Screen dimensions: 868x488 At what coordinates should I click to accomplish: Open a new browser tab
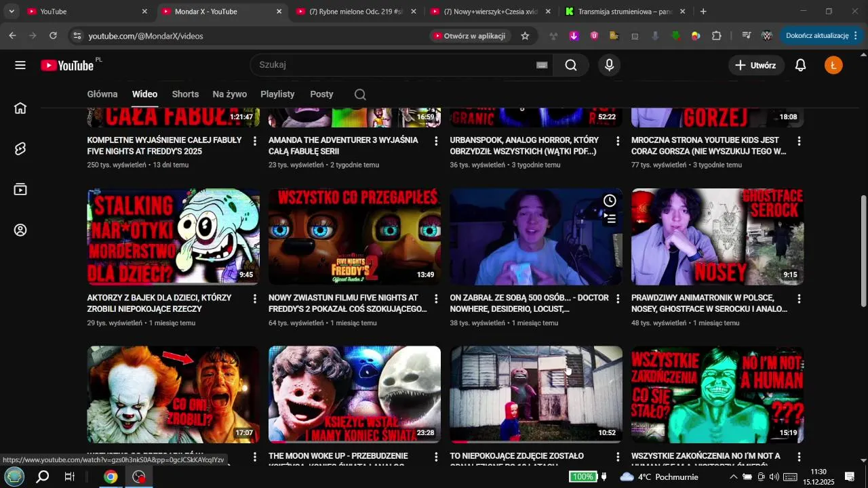(x=703, y=12)
